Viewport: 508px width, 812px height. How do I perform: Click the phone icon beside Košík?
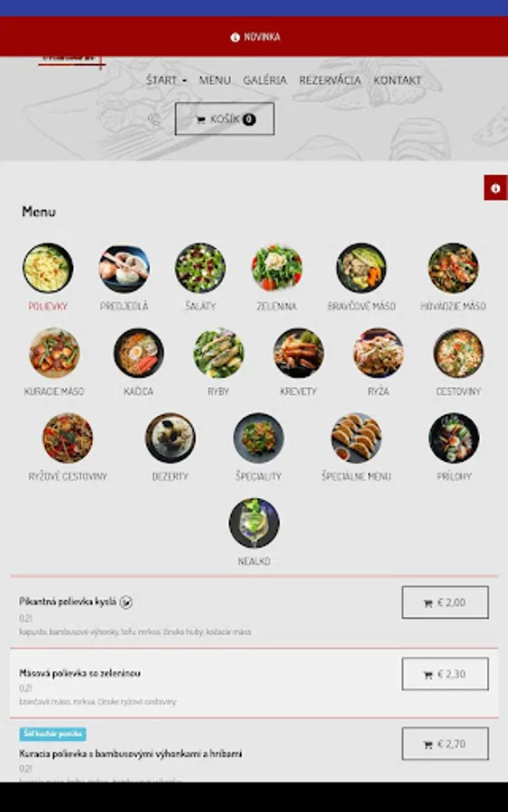pos(153,120)
